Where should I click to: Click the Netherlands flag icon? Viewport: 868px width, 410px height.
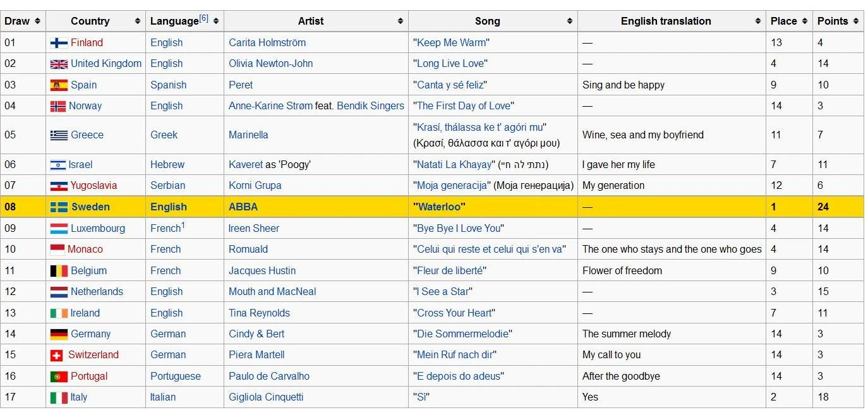[59, 292]
